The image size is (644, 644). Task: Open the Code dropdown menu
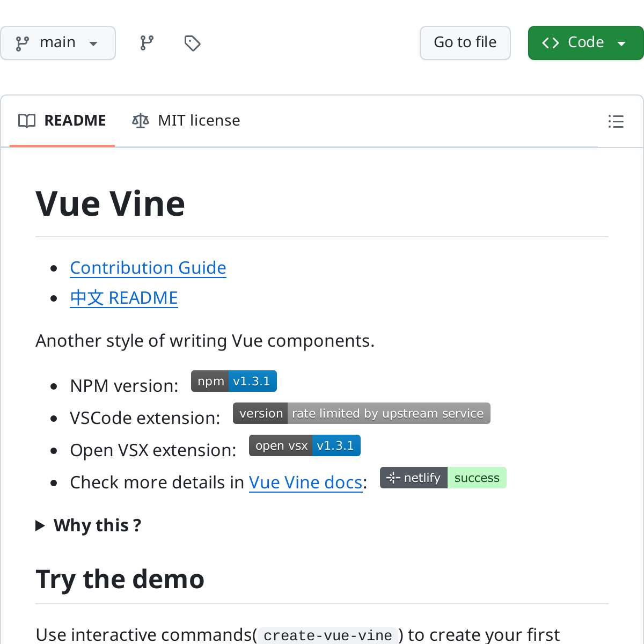point(621,42)
